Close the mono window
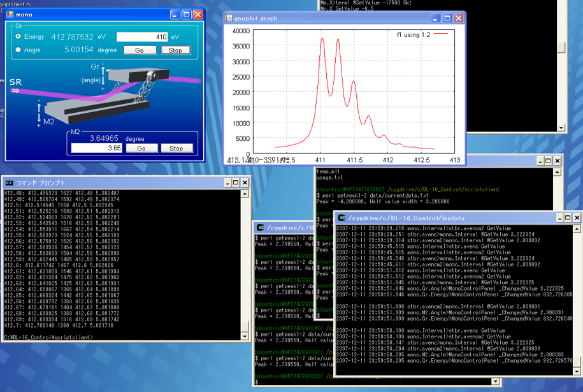Viewport: 583px width, 392px height. click(198, 15)
